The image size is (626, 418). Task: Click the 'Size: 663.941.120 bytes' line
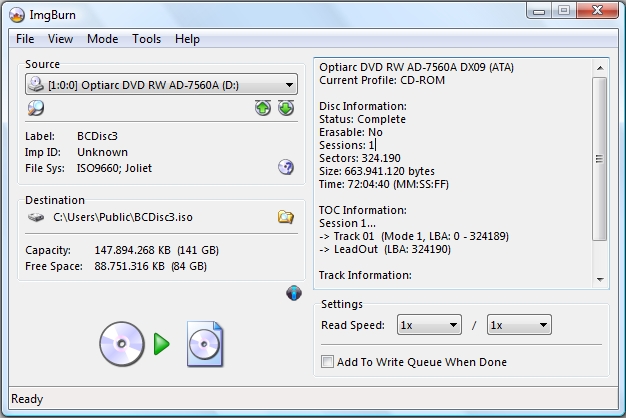[377, 171]
